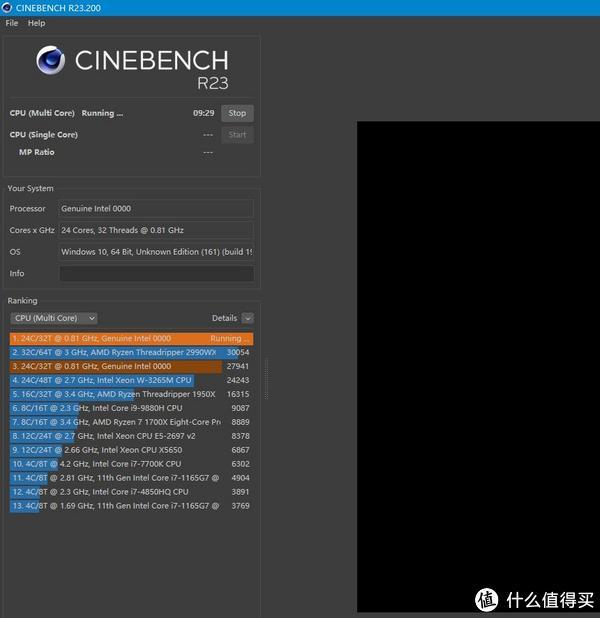Stop the running Multi Core test
600x618 pixels.
pos(237,113)
